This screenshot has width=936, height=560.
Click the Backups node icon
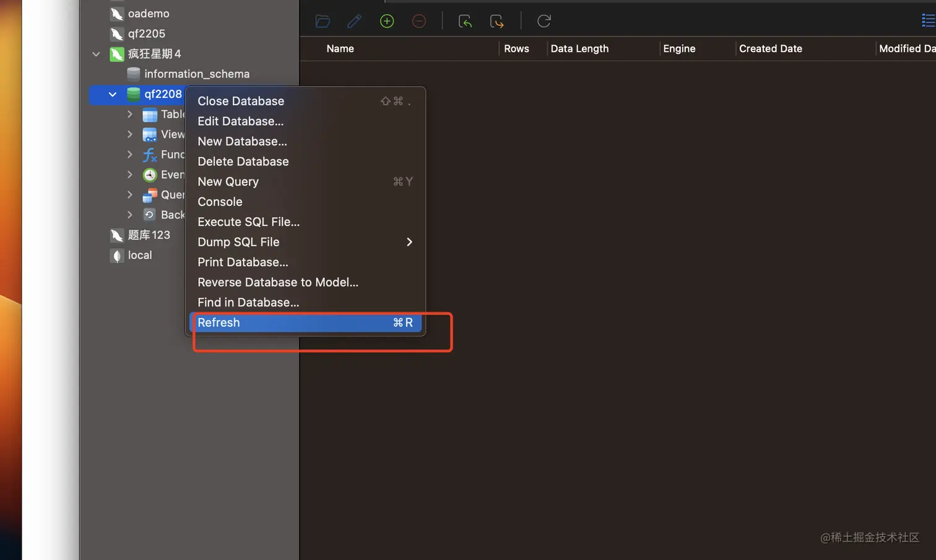pyautogui.click(x=150, y=215)
